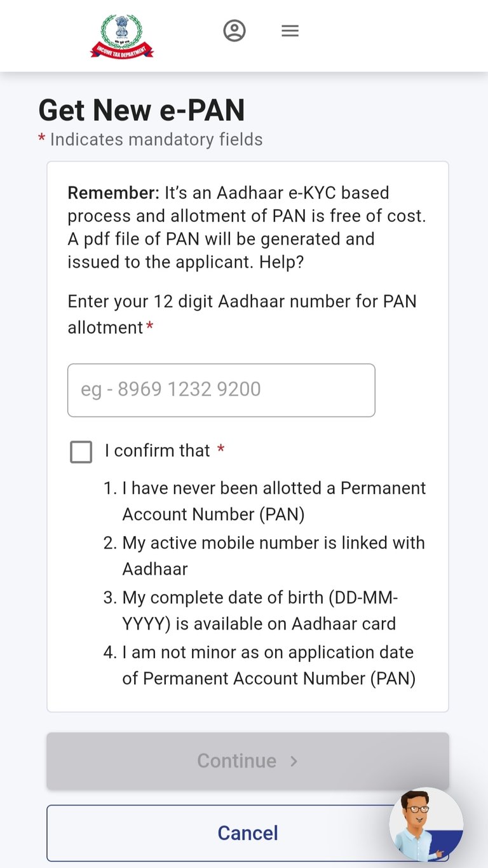Viewport: 488px width, 868px height.
Task: Click the Cancel button
Action: [248, 833]
